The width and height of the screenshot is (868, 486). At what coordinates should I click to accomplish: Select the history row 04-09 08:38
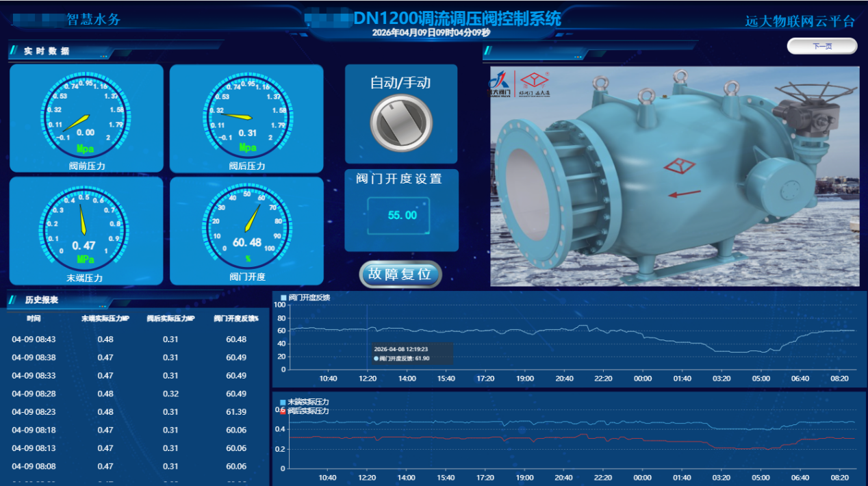click(135, 357)
